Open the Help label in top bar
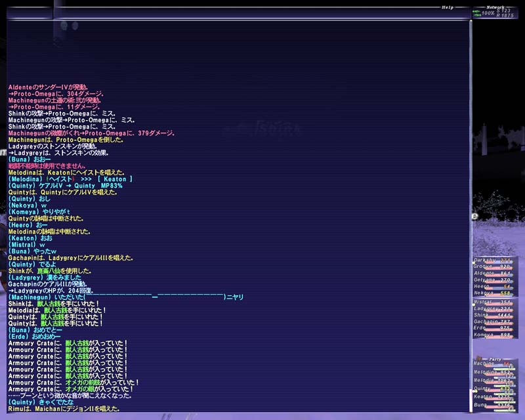 coord(448,7)
